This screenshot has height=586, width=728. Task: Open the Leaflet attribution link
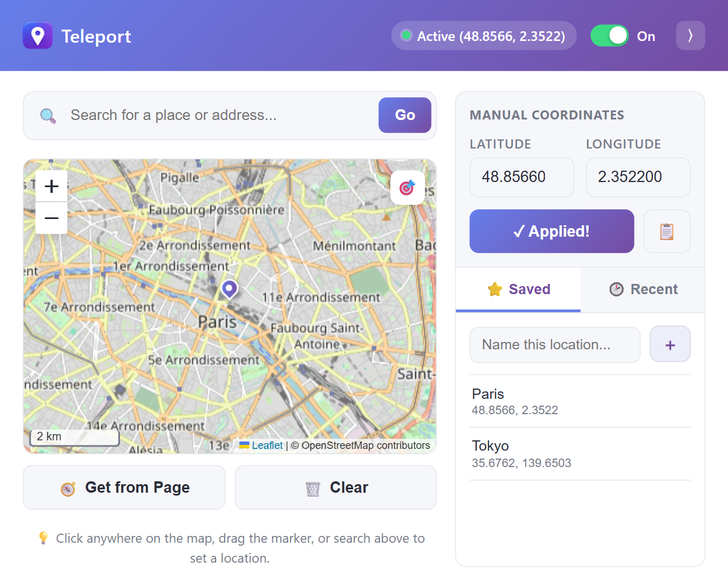pyautogui.click(x=267, y=445)
